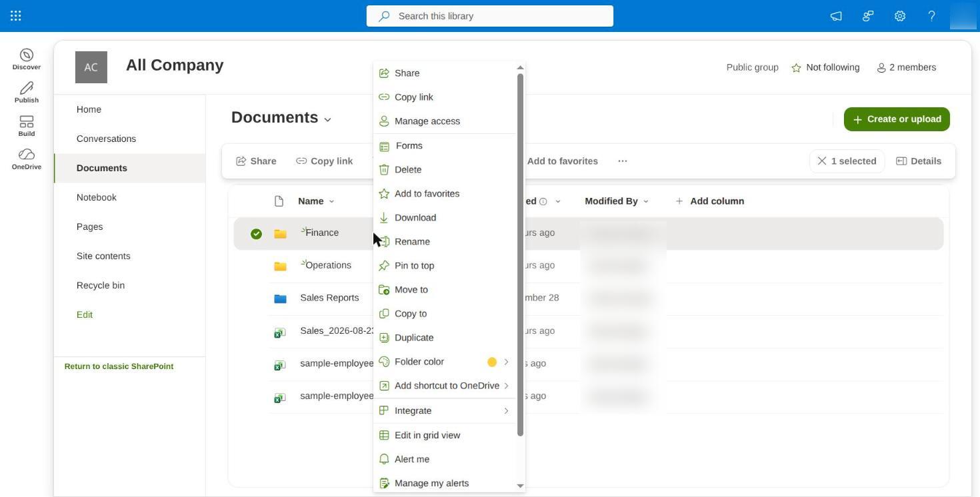Click the AC site logo tile
Screen dimensions: 980x497
point(91,67)
